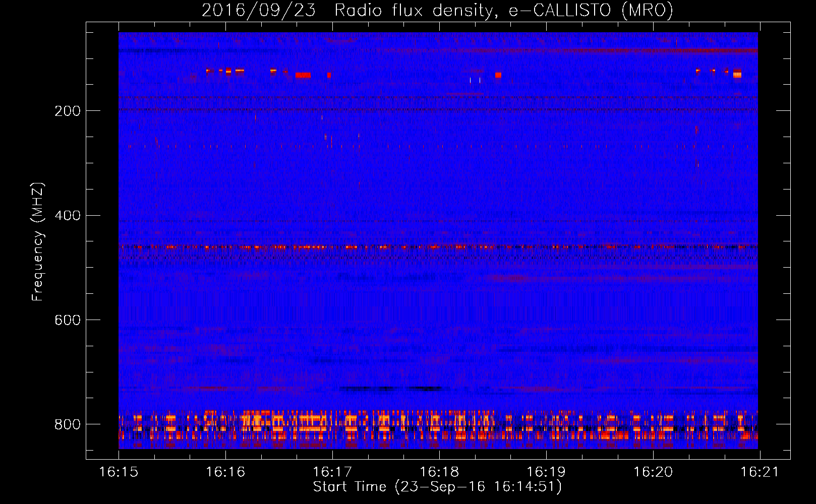Click the 16:17 time tick label
Image resolution: width=816 pixels, height=504 pixels.
tap(332, 472)
